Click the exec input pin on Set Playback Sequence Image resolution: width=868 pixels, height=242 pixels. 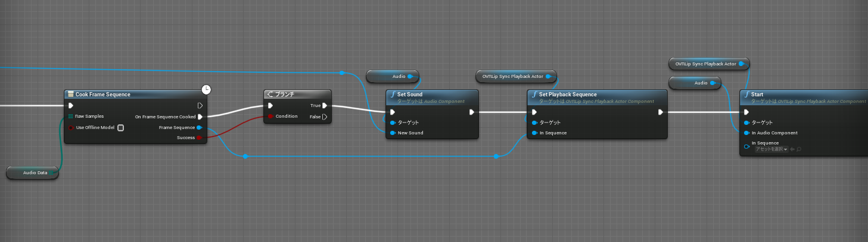pos(534,111)
